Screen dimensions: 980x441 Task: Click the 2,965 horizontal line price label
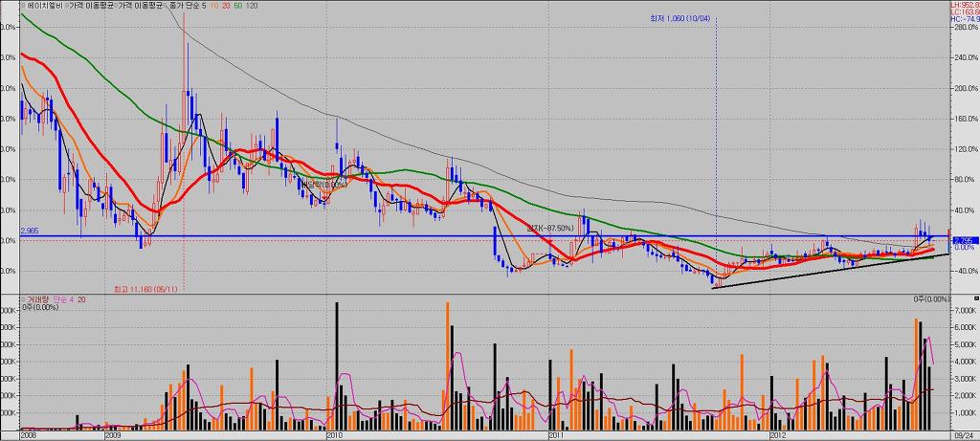click(x=29, y=231)
